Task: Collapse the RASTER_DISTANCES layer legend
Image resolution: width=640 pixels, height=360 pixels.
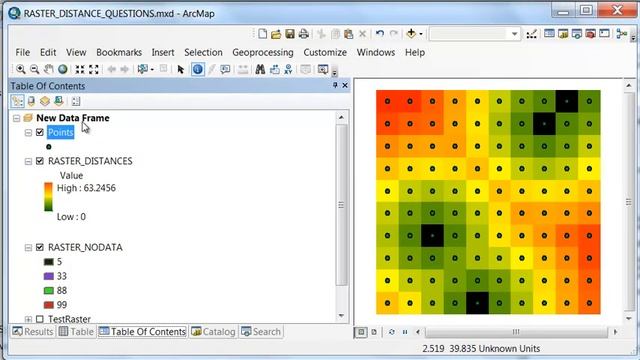Action: point(28,162)
